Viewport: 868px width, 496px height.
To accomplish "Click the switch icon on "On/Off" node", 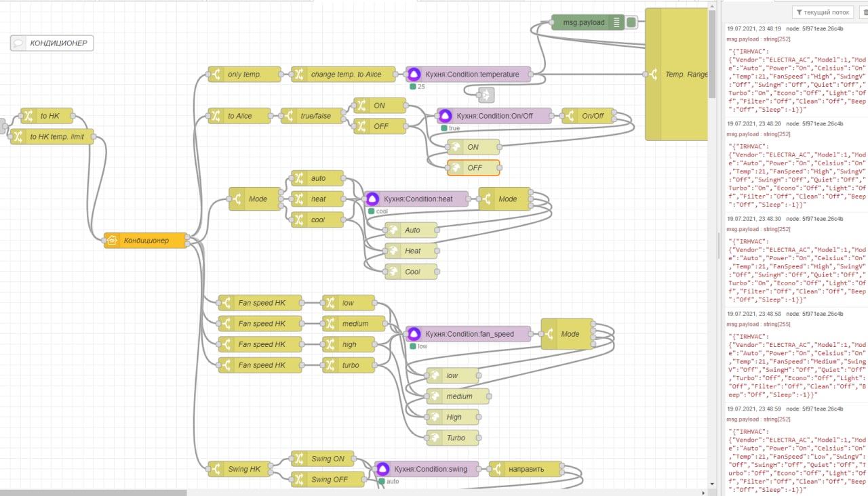I will pyautogui.click(x=570, y=116).
